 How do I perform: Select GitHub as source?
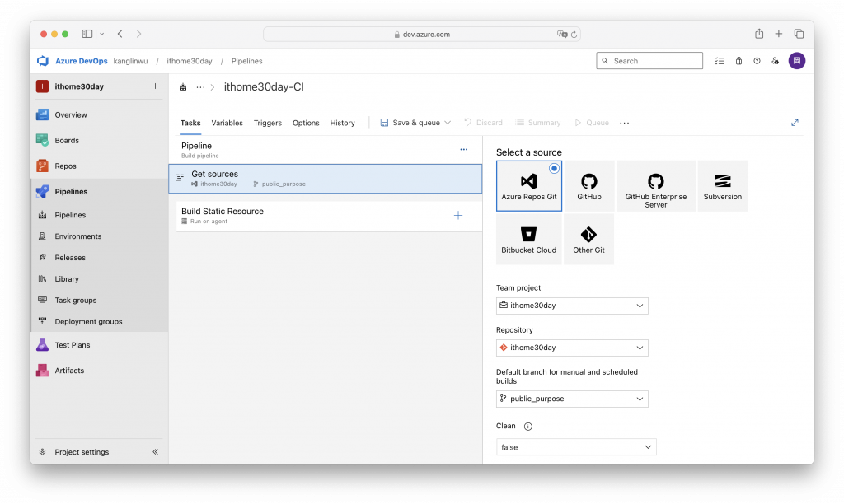pos(588,186)
